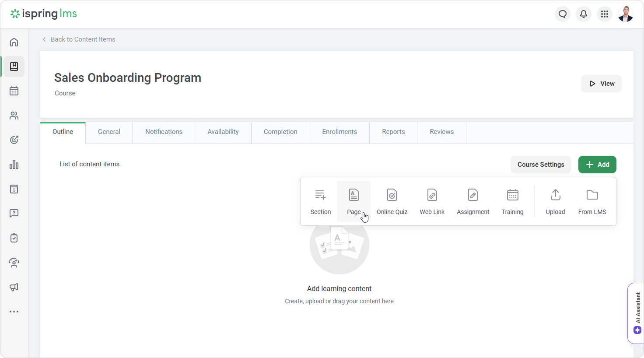The image size is (644, 358).
Task: Go to the home page in sidebar
Action: 14,42
